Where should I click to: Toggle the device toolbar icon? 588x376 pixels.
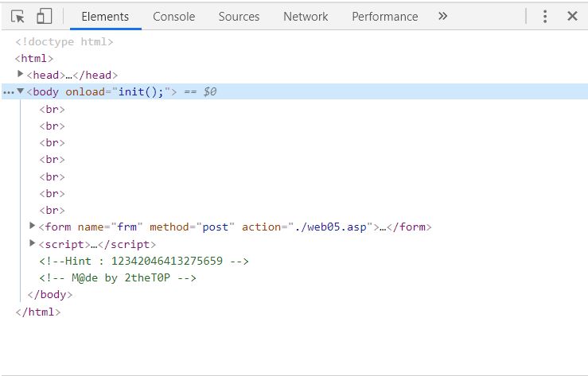(45, 17)
